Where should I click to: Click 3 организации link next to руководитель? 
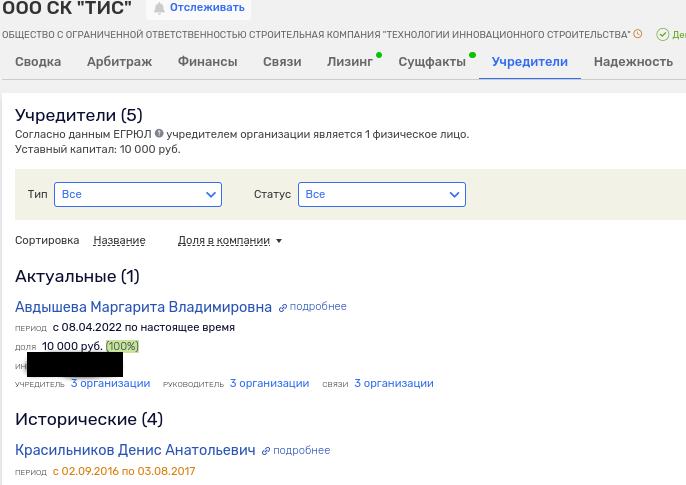click(x=269, y=383)
